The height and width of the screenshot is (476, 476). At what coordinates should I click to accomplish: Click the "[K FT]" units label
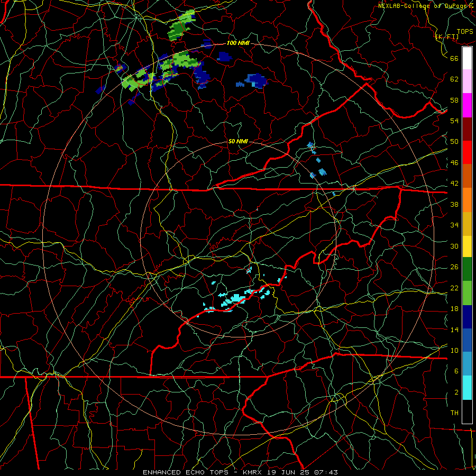447,37
